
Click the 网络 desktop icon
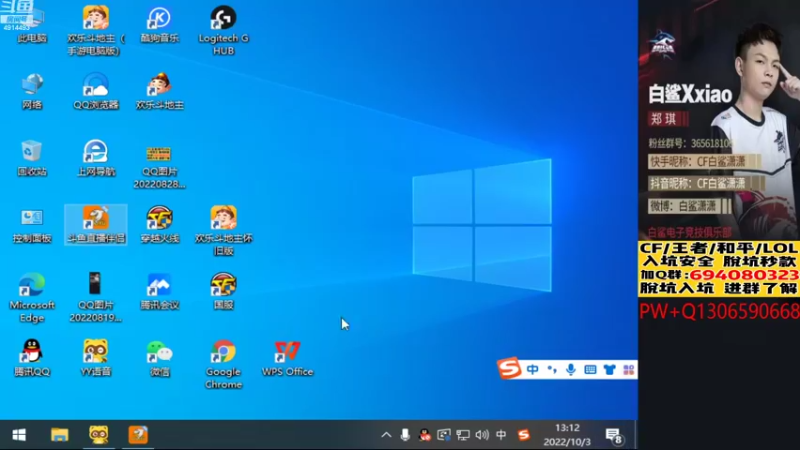[32, 91]
